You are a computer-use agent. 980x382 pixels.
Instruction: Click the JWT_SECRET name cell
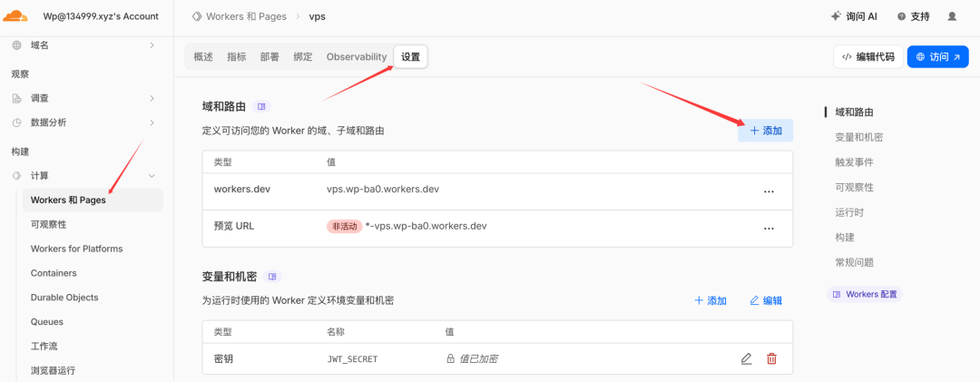pyautogui.click(x=352, y=359)
